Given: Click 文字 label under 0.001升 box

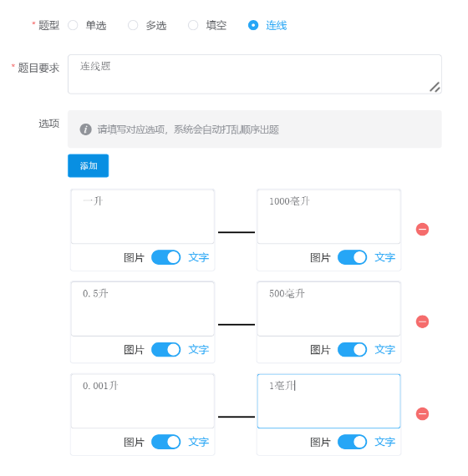Looking at the screenshot, I should click(x=198, y=442).
